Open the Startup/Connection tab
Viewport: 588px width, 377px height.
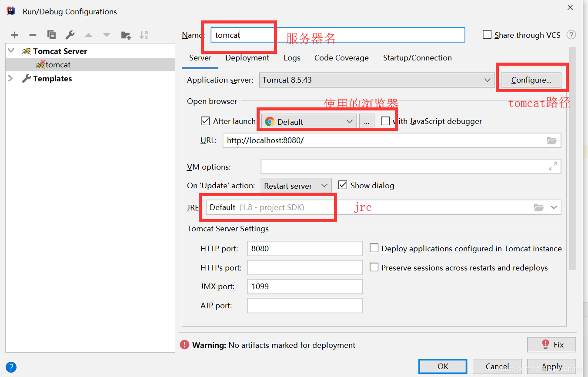(x=417, y=58)
